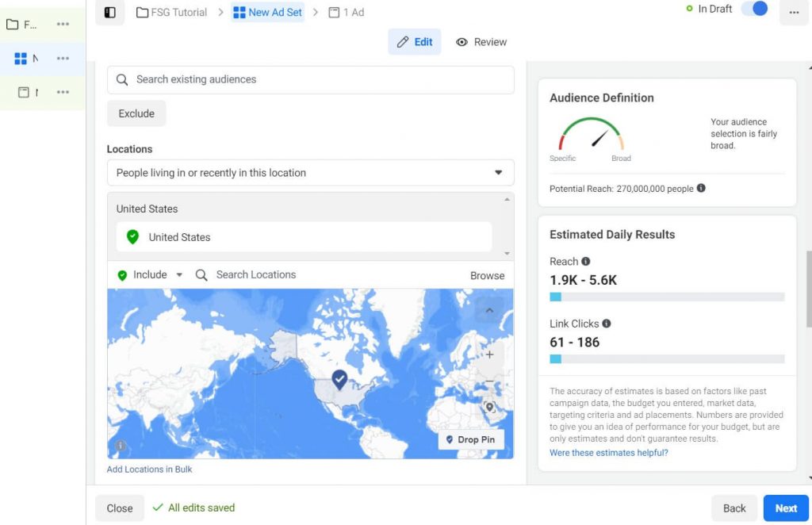
Task: Click the Exclude button
Action: [136, 113]
